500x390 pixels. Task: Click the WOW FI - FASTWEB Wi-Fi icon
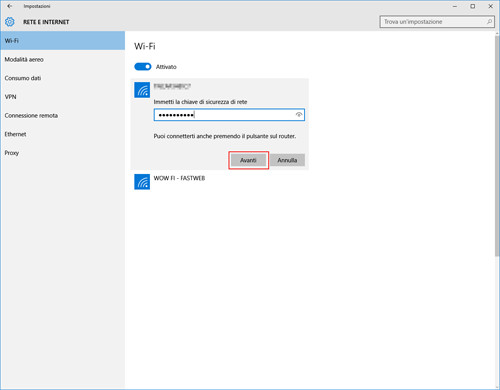pyautogui.click(x=142, y=182)
